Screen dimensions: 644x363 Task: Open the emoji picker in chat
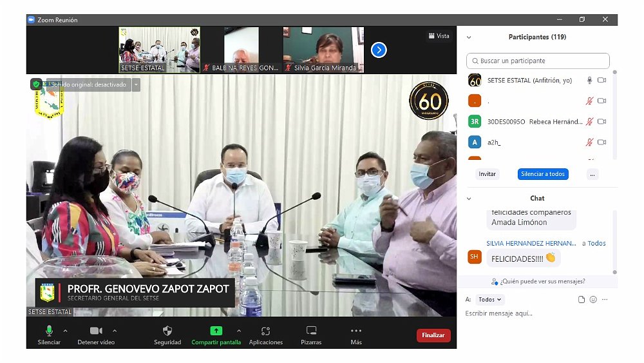coord(593,300)
